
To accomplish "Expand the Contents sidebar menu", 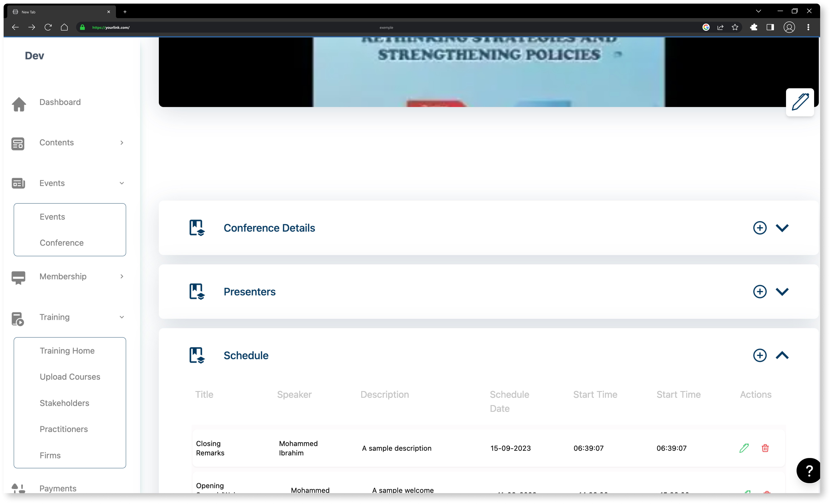I will tap(122, 143).
